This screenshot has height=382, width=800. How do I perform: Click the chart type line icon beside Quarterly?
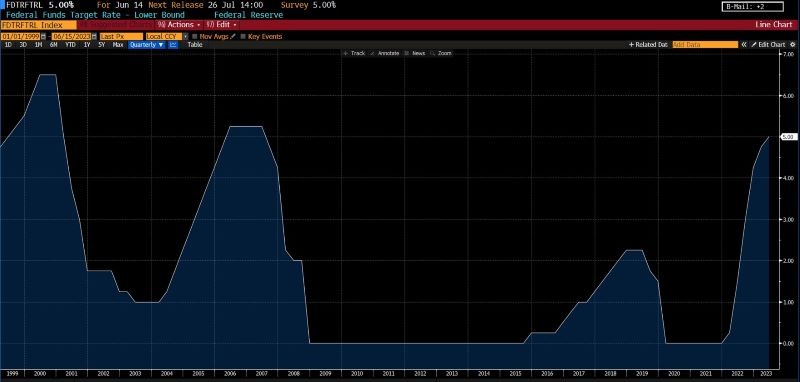tap(173, 45)
